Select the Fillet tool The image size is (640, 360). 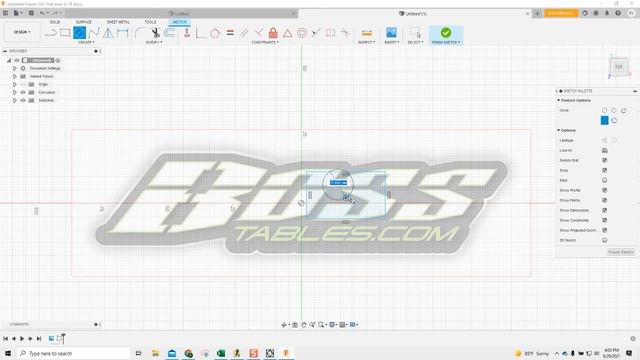(x=139, y=33)
